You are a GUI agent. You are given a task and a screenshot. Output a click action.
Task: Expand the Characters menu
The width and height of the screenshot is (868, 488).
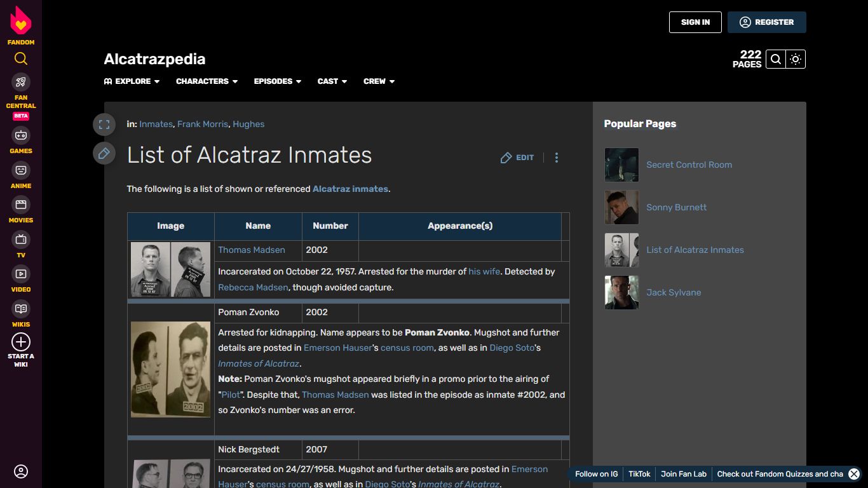tap(207, 81)
